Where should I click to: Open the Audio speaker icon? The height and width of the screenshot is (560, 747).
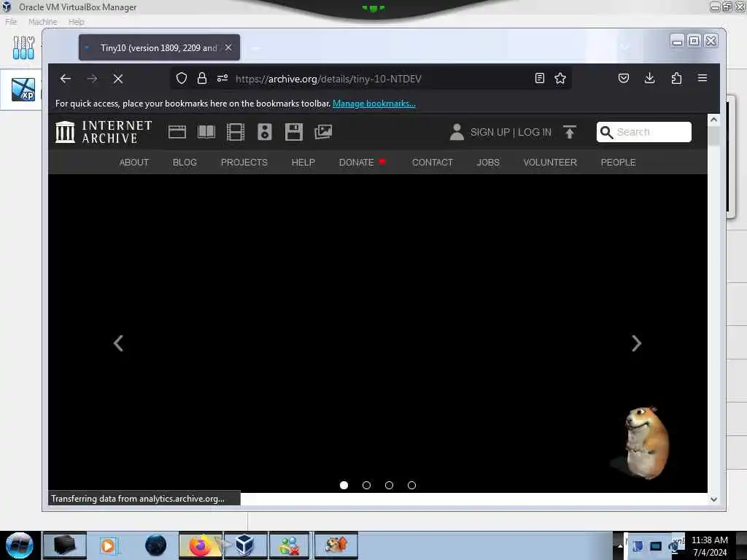(264, 132)
